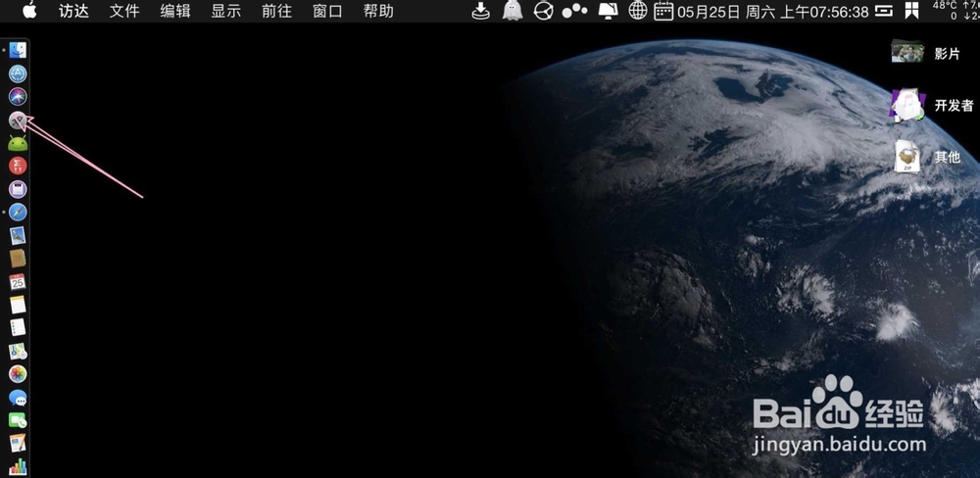This screenshot has height=478, width=980.
Task: Select the 开发者 desktop folder
Action: coord(907,105)
